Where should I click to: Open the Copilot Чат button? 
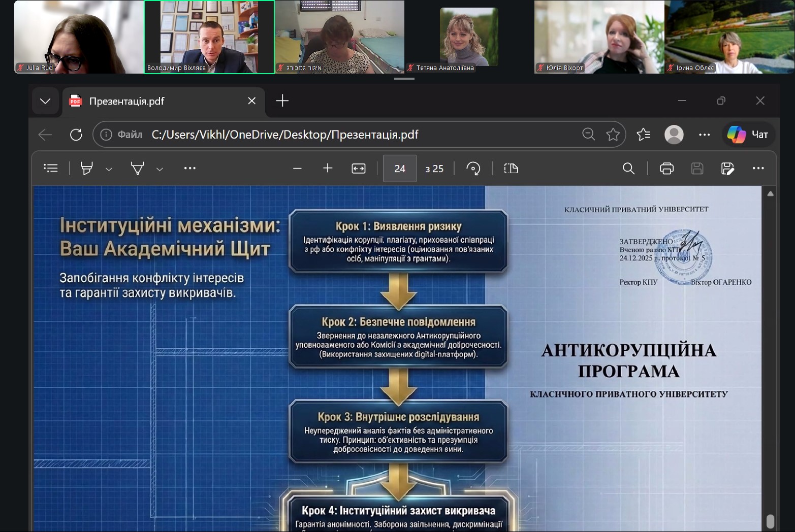[748, 135]
